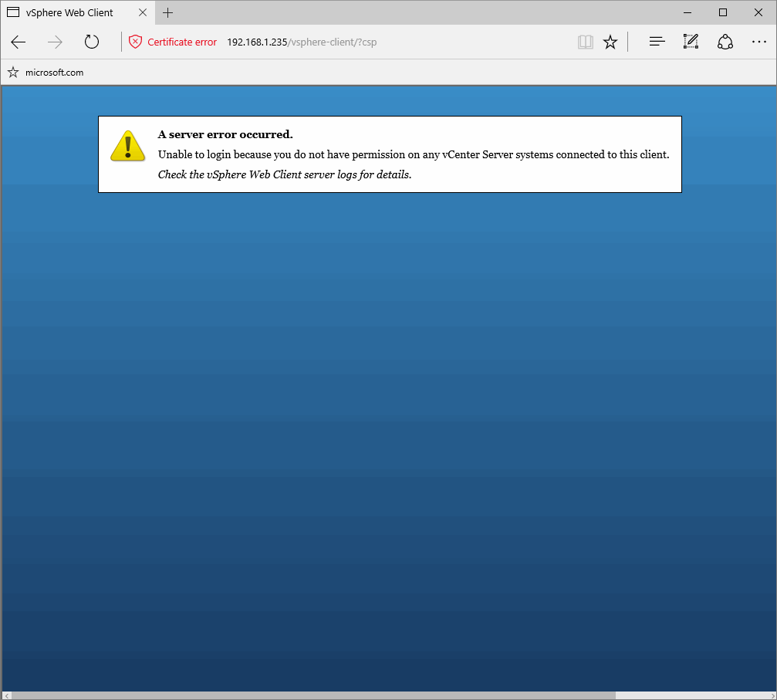The width and height of the screenshot is (777, 700).
Task: Select the Certificate error text label
Action: (x=182, y=42)
